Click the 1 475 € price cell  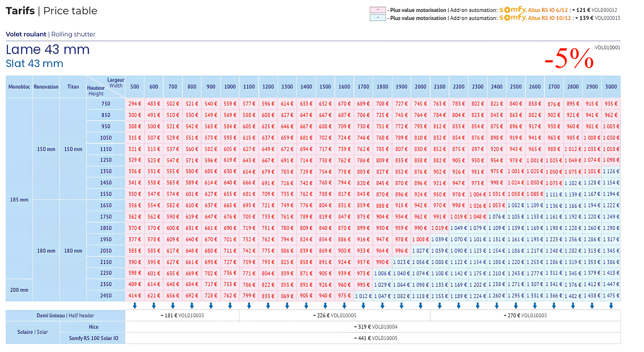point(611,296)
